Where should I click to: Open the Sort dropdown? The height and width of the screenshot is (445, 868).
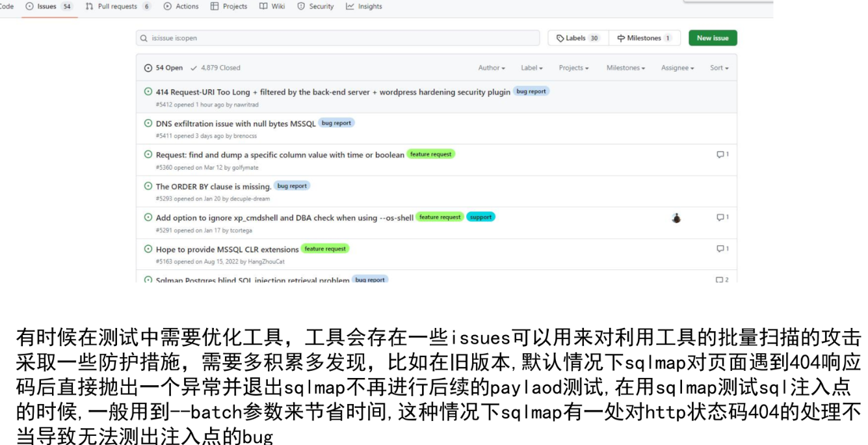[x=718, y=68]
